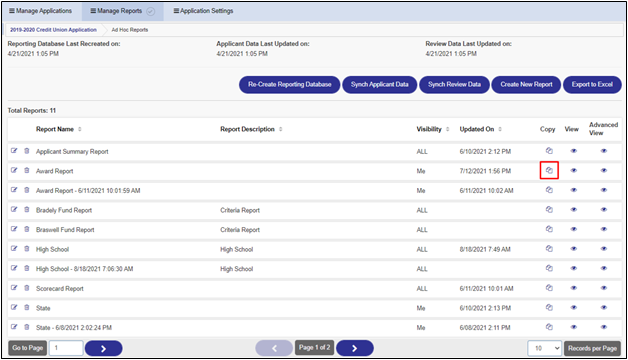This screenshot has width=628, height=360.
Task: Edit the State report row
Action: 14,308
